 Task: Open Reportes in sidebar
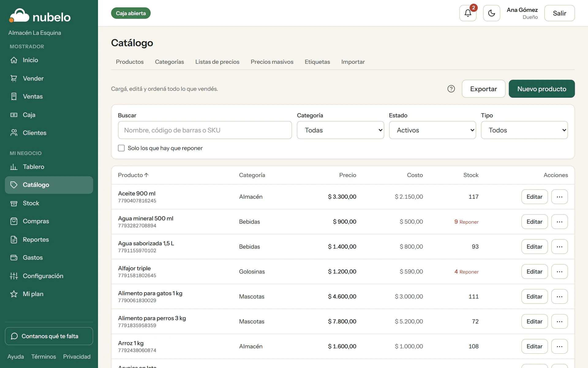pyautogui.click(x=49, y=240)
